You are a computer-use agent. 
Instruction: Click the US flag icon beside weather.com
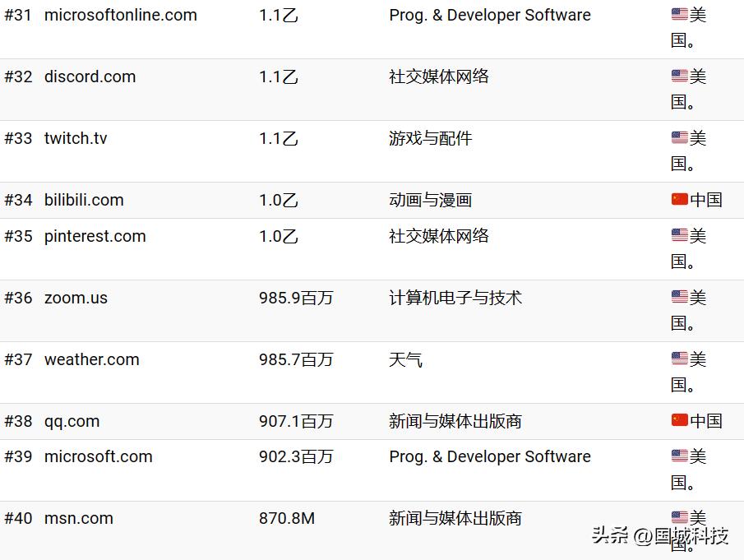677,359
